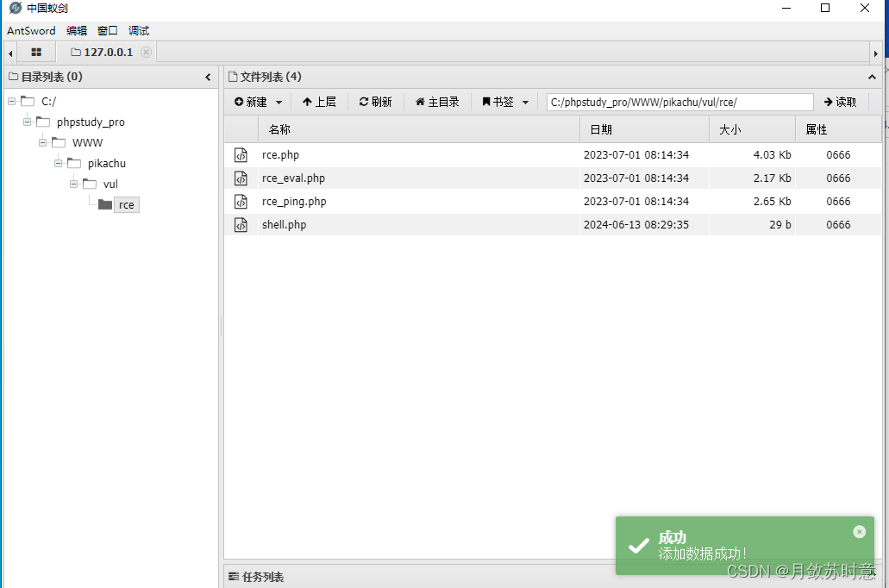Screen dimensions: 889x588
Task: Collapse the WWW tree node
Action: (x=42, y=142)
